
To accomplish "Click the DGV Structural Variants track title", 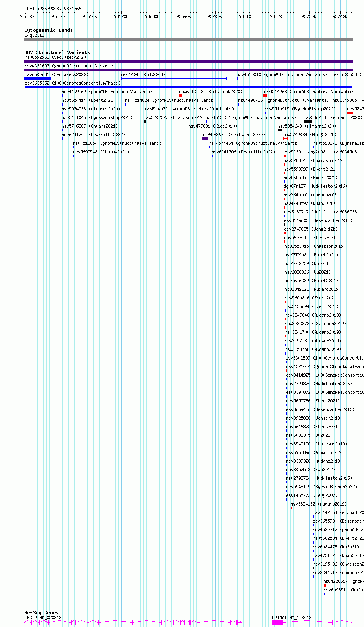I will tap(57, 52).
